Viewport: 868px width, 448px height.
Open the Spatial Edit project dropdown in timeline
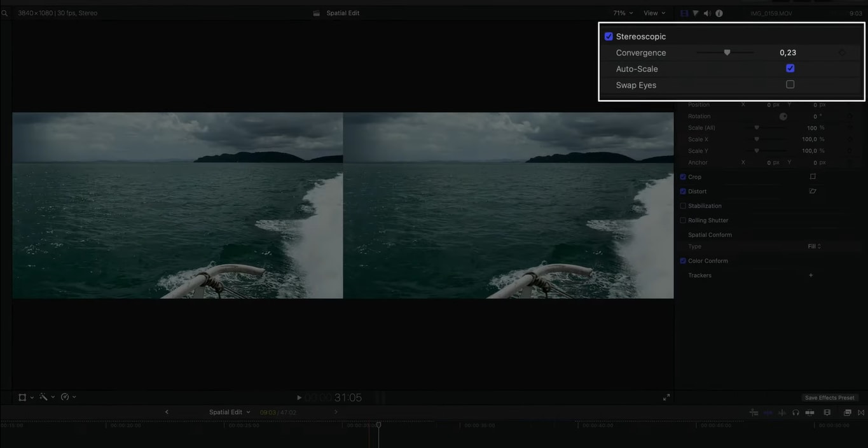point(230,412)
